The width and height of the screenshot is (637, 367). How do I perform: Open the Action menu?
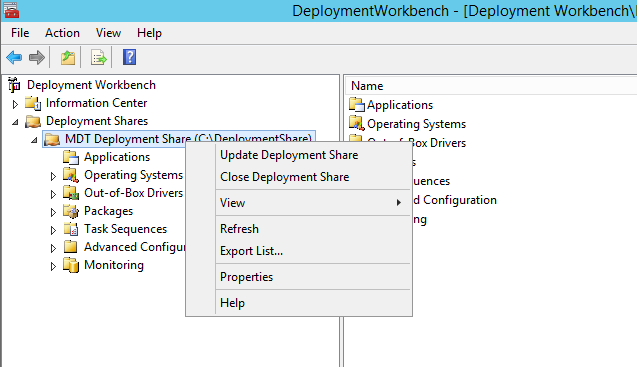pos(62,33)
